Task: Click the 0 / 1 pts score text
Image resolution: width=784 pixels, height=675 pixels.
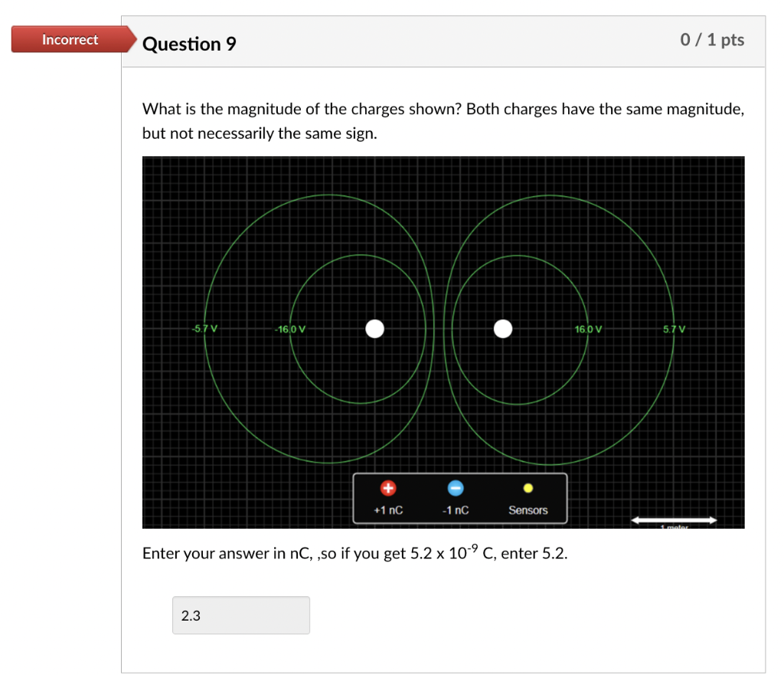Action: (712, 40)
